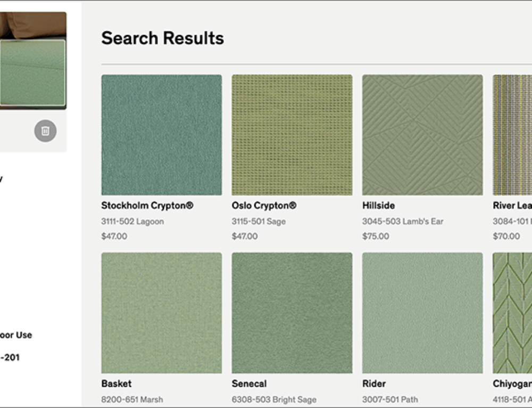Click the 3045-503 Lamb's Ear color label

pyautogui.click(x=403, y=221)
